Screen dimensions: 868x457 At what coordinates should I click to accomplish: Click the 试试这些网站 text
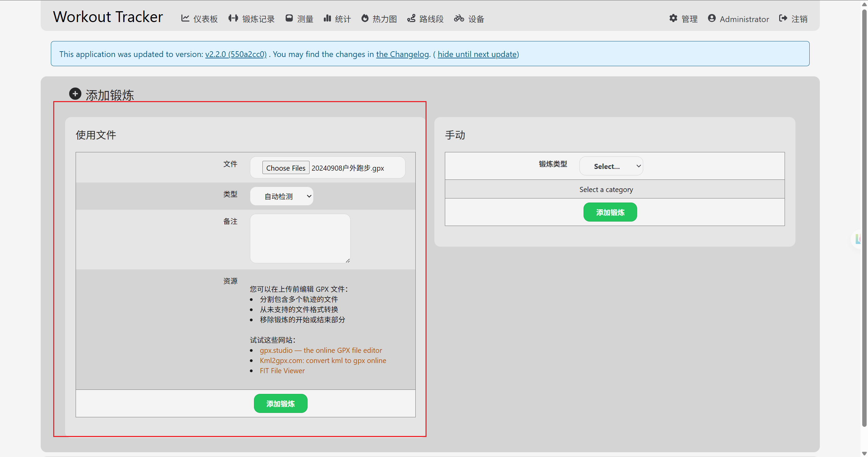pos(273,340)
